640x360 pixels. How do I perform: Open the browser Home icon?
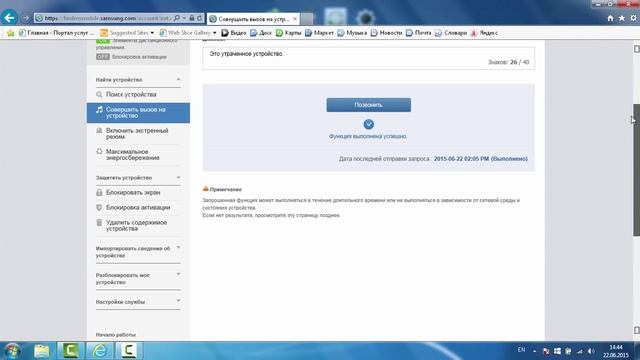[x=610, y=18]
